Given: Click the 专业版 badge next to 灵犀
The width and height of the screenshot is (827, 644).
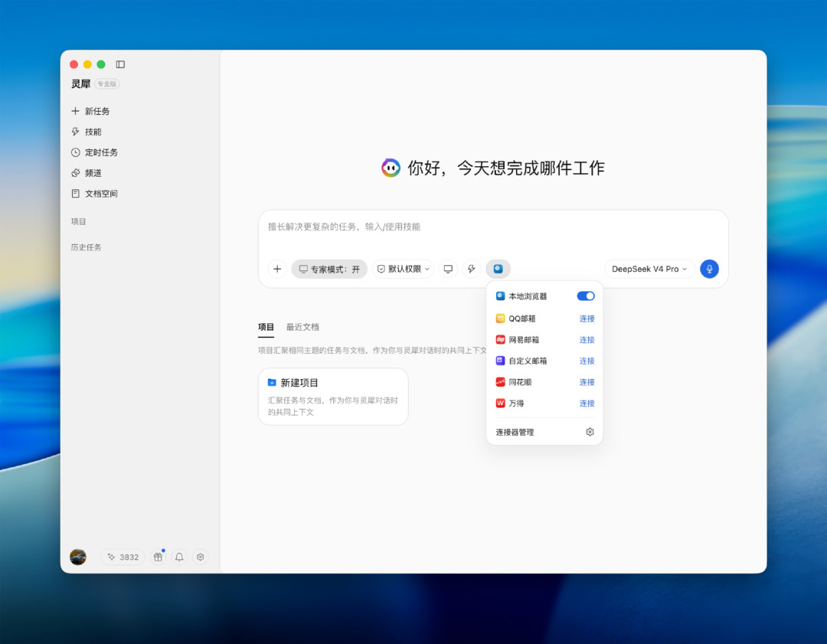Looking at the screenshot, I should pyautogui.click(x=107, y=84).
